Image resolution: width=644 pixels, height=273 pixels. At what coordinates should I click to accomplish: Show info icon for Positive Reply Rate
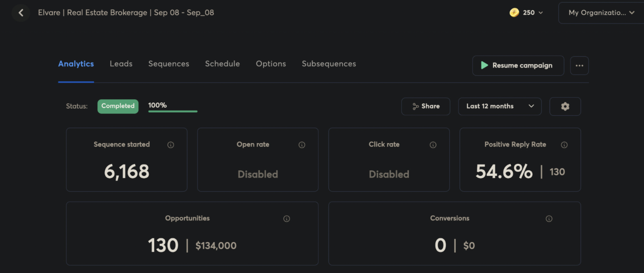click(x=564, y=145)
